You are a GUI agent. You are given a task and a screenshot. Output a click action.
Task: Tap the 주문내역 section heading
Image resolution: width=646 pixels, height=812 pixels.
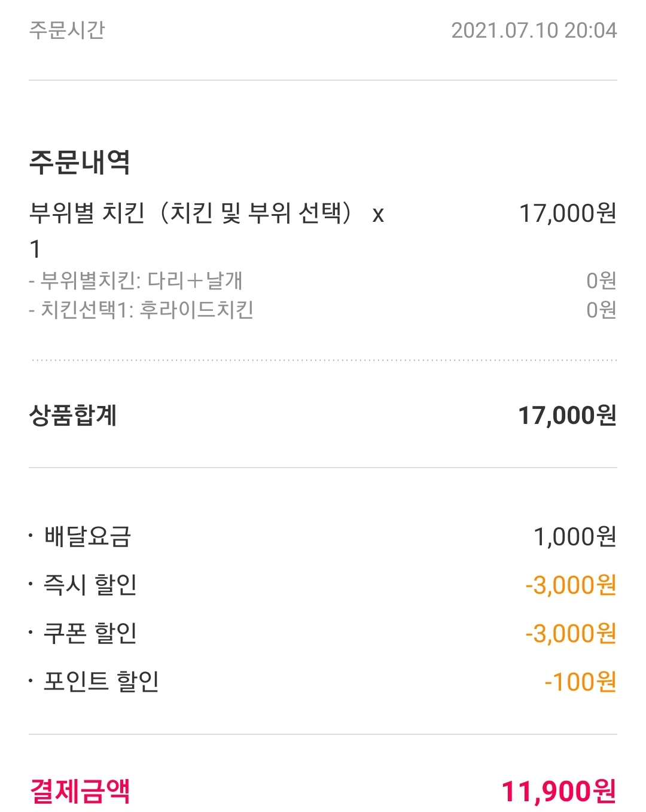tap(80, 162)
